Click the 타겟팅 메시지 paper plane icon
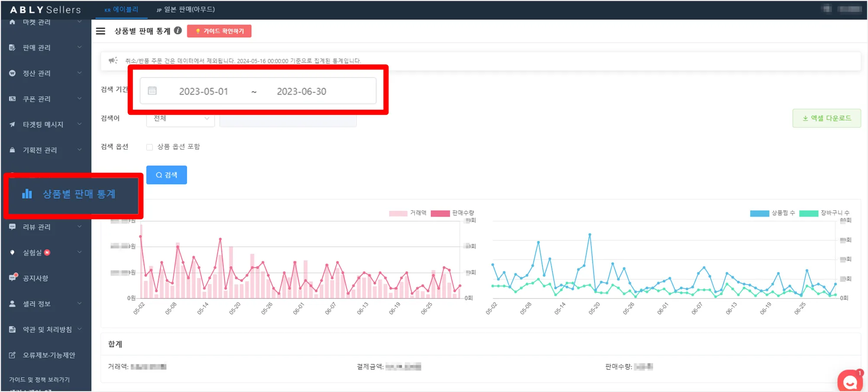868x392 pixels. (x=12, y=124)
